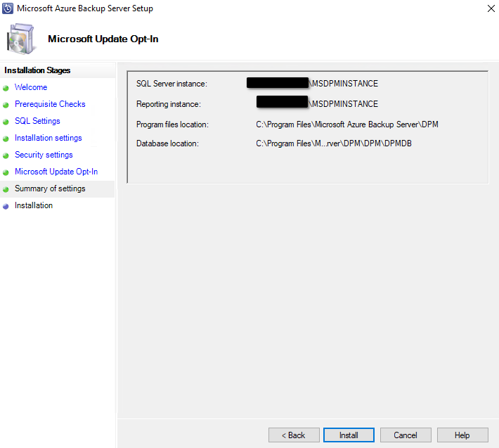Screen dimensions: 499x448
Task: Click the 'Program files location:' label
Action: click(172, 124)
